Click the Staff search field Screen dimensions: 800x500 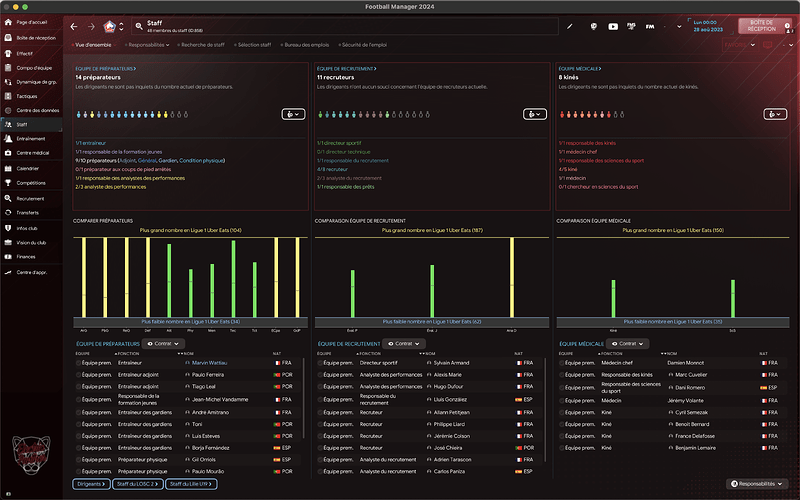coord(345,26)
